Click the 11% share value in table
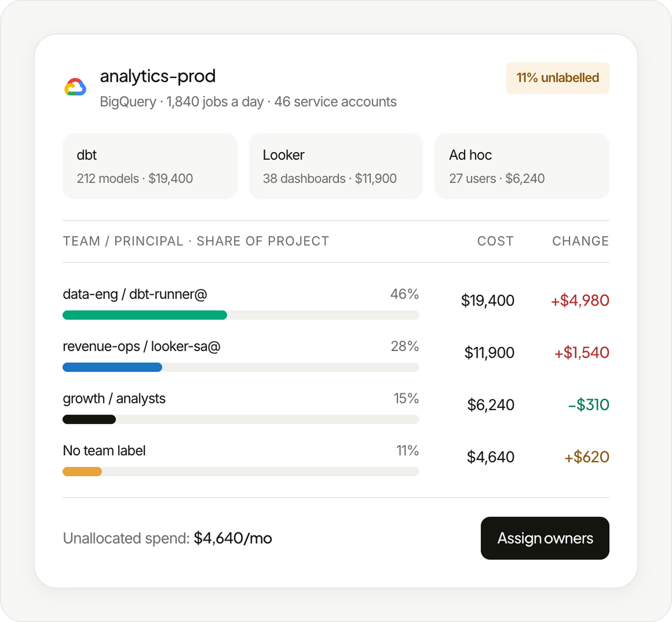Viewport: 672px width, 622px height. tap(408, 451)
